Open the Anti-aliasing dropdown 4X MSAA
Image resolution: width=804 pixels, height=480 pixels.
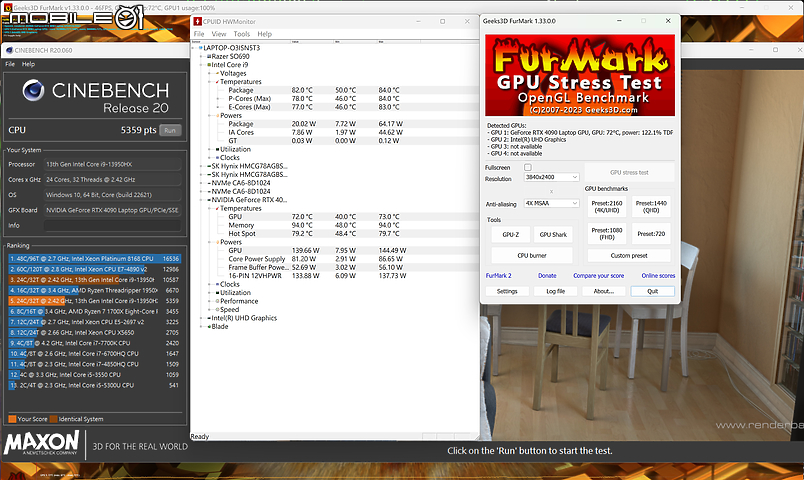pyautogui.click(x=551, y=204)
